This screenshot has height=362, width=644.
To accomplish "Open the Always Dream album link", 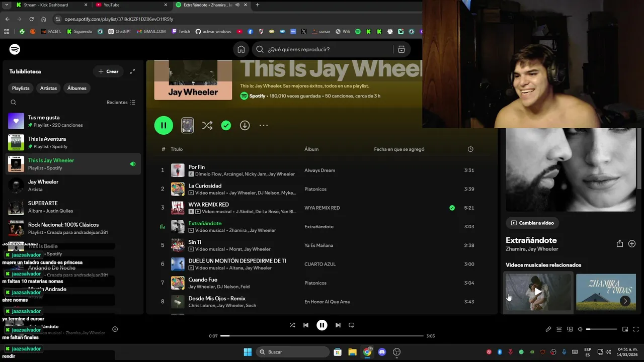I will click(x=319, y=170).
